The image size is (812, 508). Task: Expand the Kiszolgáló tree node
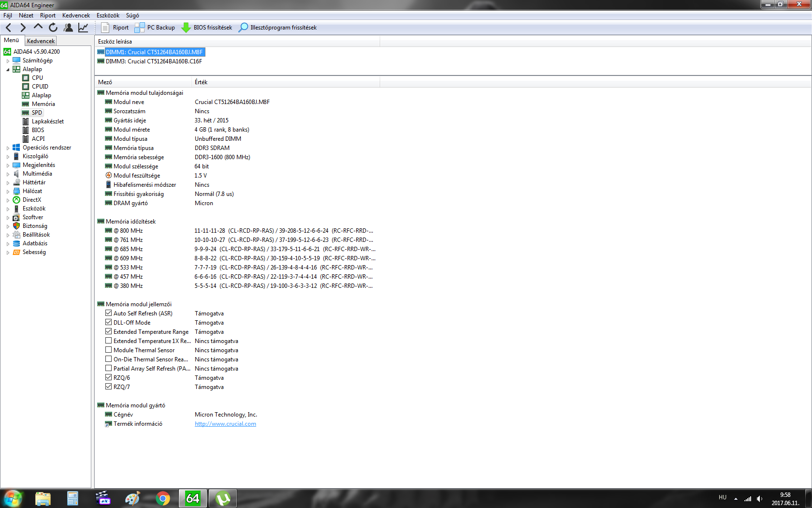click(8, 156)
